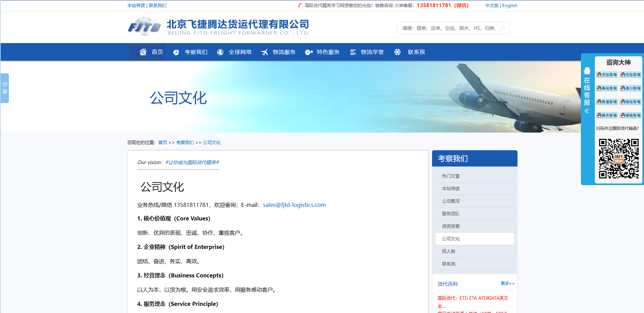Viewport: 644px width, 313px height.
Task: Click the 海运咨询 QQ chat button
Action: pyautogui.click(x=607, y=88)
